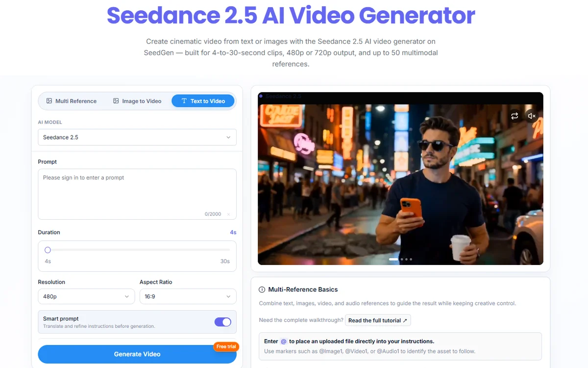Click the info icon beside Multi-Reference Basics
Image resolution: width=588 pixels, height=368 pixels.
(x=262, y=289)
